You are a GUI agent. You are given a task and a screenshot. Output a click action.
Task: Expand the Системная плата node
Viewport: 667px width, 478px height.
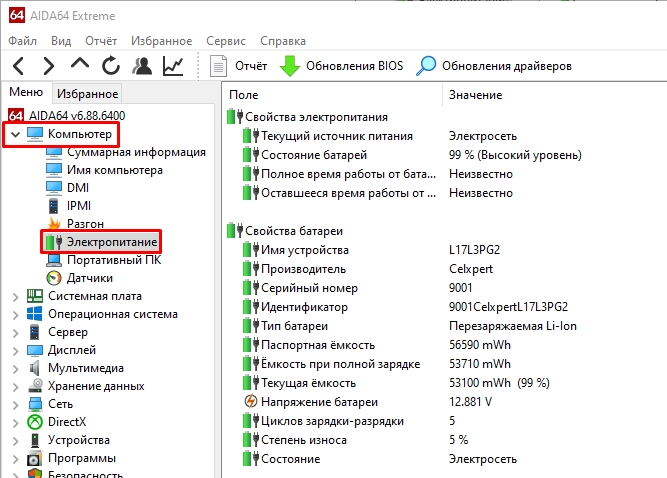click(14, 296)
